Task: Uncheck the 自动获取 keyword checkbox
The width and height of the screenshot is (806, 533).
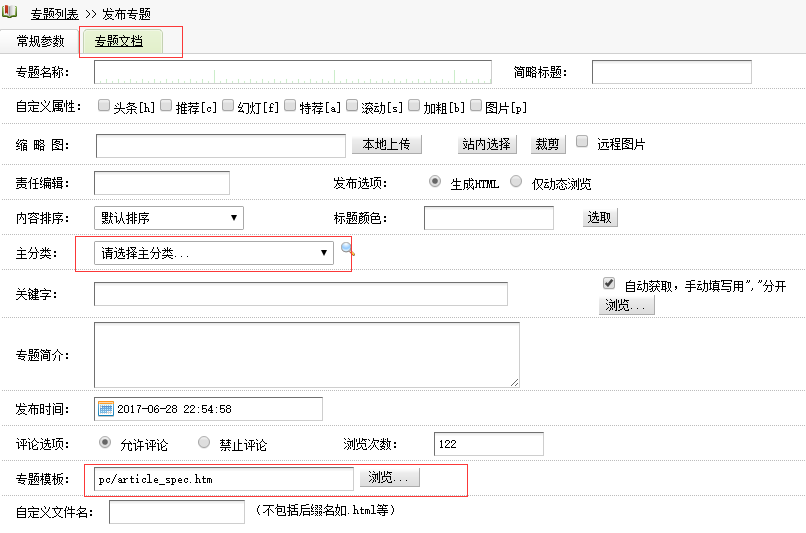Action: (x=608, y=284)
